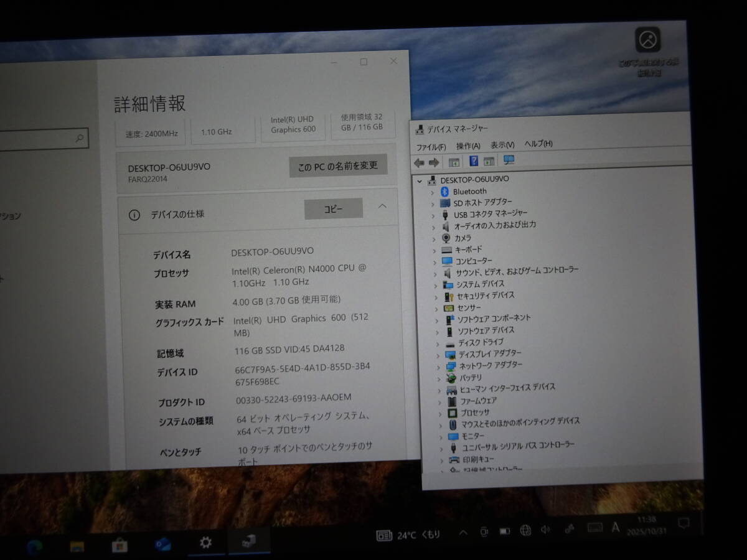Expand the オーディオの入力および出力 node
This screenshot has width=747, height=560.
(434, 226)
